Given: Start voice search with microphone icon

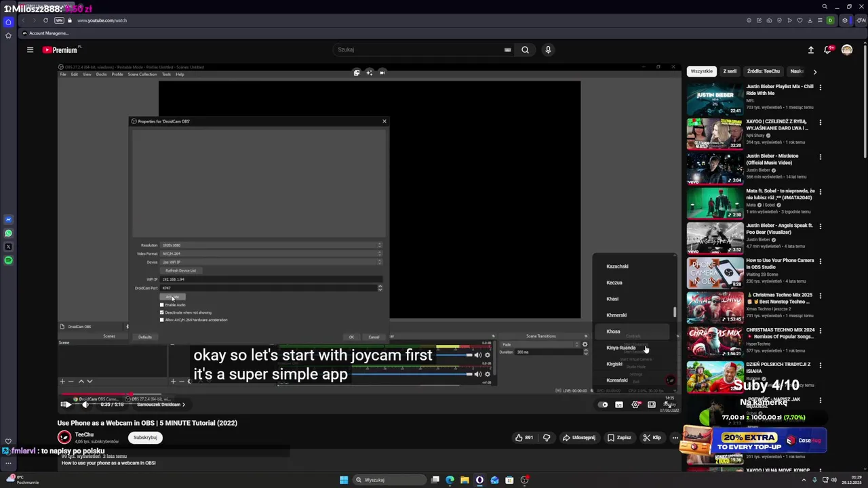Looking at the screenshot, I should 548,49.
